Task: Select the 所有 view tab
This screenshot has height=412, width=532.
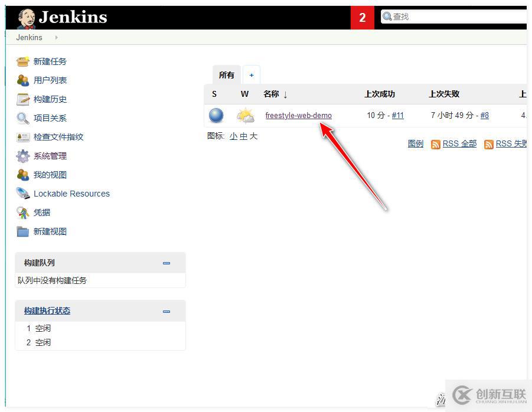Action: coord(226,75)
